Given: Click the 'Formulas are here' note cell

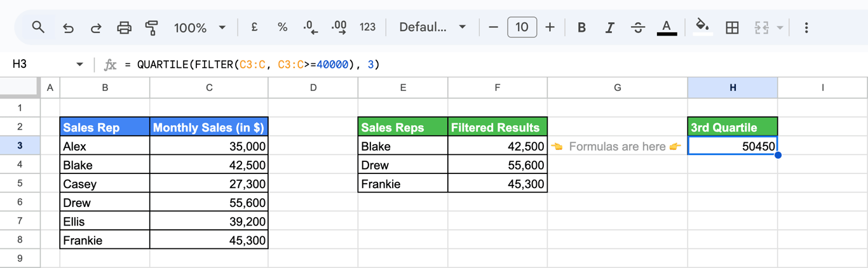Looking at the screenshot, I should (x=618, y=146).
